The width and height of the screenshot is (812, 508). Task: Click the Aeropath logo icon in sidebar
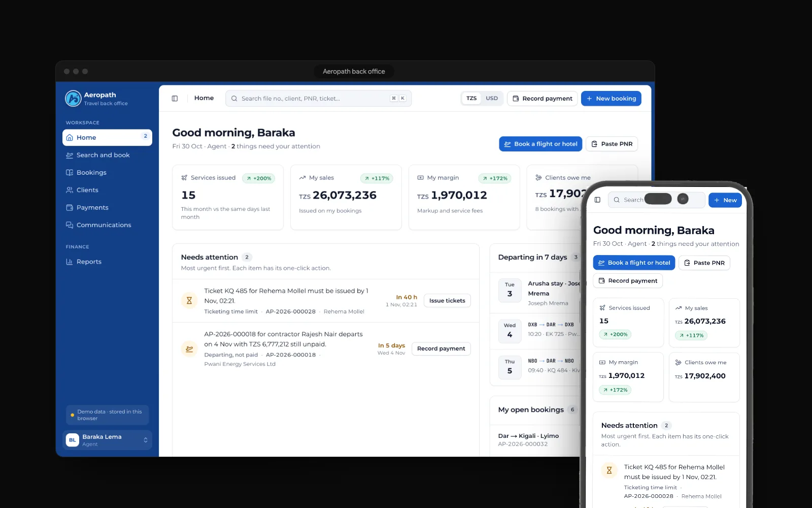[x=73, y=99]
